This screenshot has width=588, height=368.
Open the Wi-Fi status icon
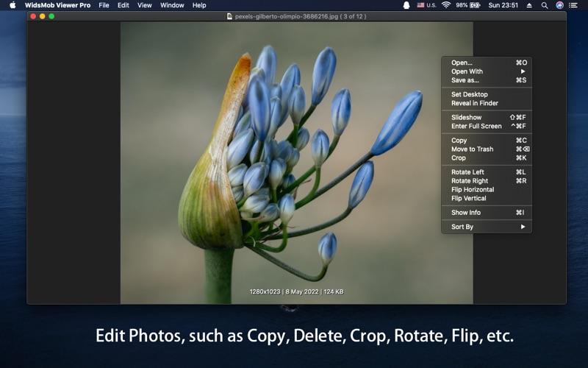[446, 5]
